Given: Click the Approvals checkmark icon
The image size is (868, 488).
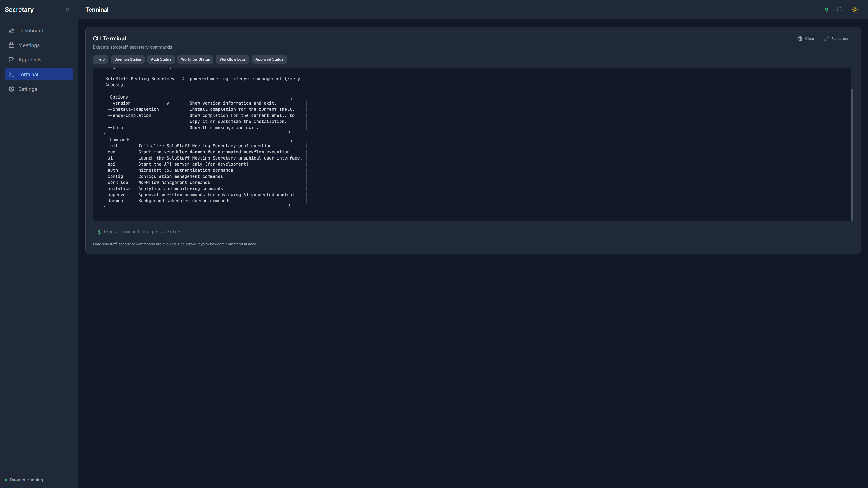Looking at the screenshot, I should (x=12, y=60).
